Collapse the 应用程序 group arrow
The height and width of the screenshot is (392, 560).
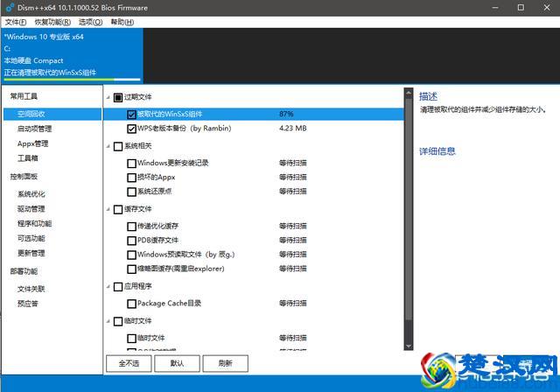(108, 286)
